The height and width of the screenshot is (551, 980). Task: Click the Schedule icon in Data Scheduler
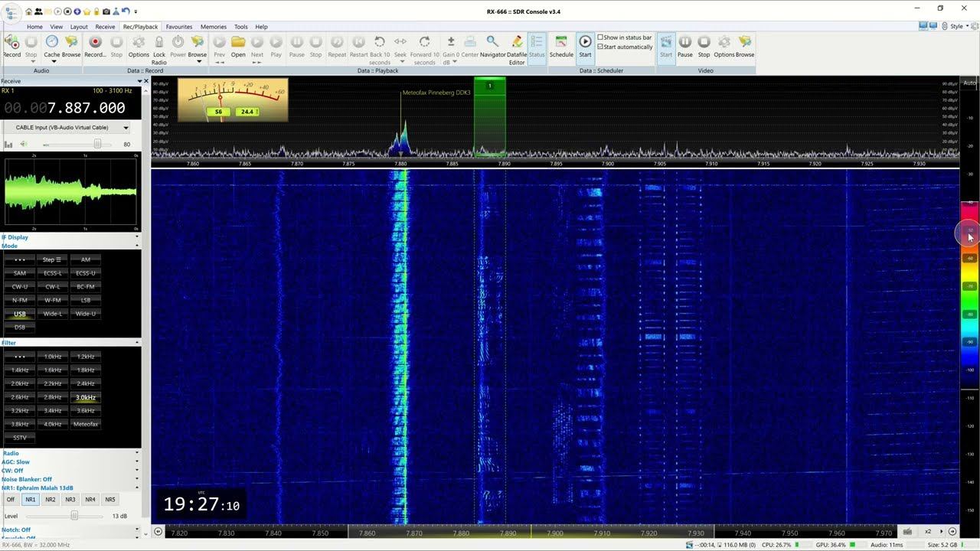tap(561, 46)
